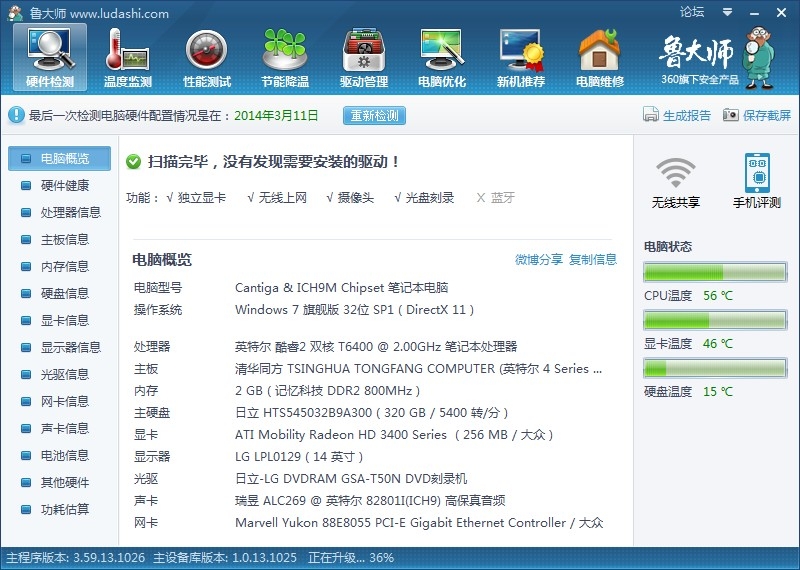This screenshot has height=570, width=800.
Task: Click the 2 GB DDR2 800MHz memory text
Action: pyautogui.click(x=328, y=391)
